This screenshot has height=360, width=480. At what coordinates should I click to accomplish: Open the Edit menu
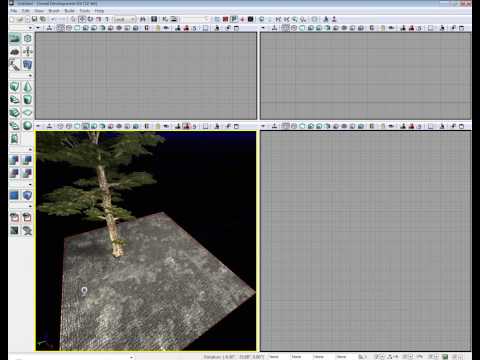(26, 11)
